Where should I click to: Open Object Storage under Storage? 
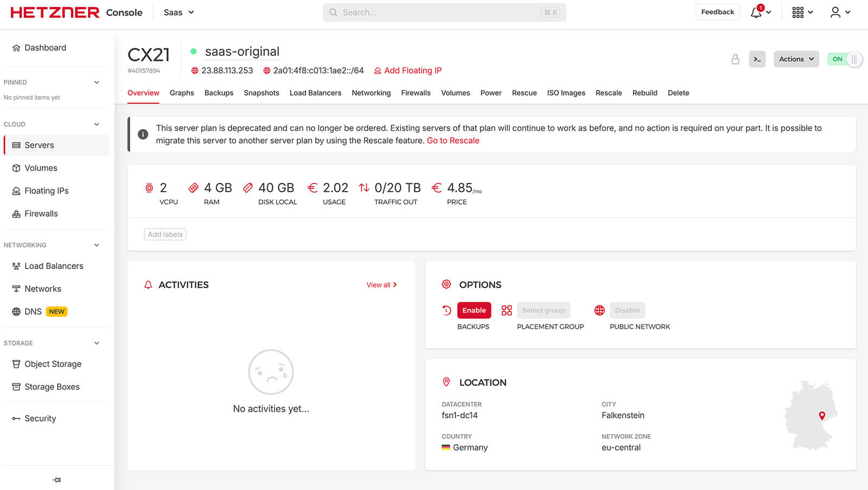pos(53,364)
